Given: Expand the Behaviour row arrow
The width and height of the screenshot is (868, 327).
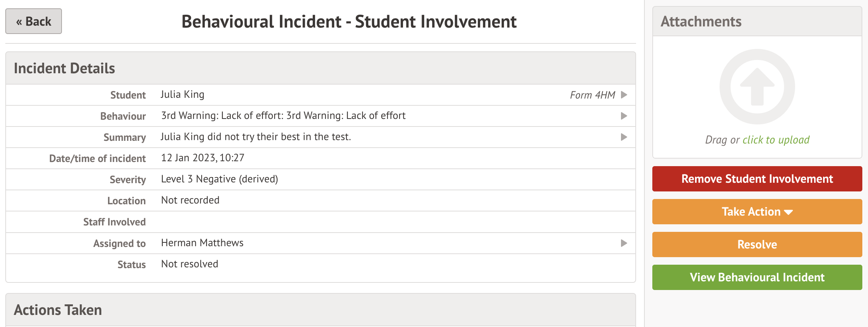Looking at the screenshot, I should pyautogui.click(x=624, y=116).
